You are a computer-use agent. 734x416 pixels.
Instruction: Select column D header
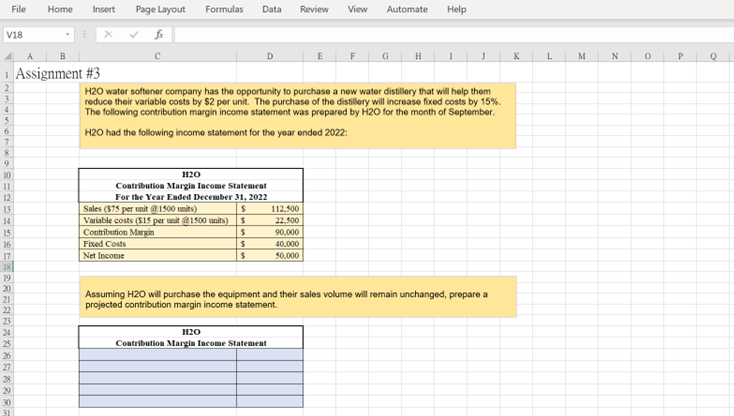click(x=270, y=56)
